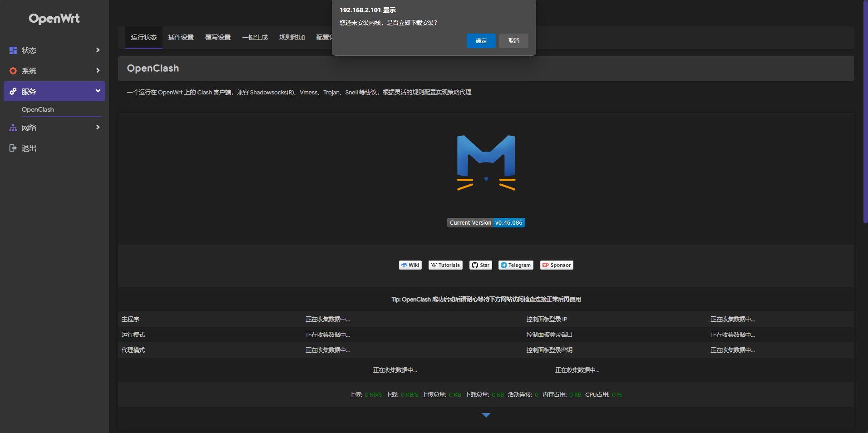Confirm kernel download with 确定 button
868x433 pixels.
click(480, 41)
